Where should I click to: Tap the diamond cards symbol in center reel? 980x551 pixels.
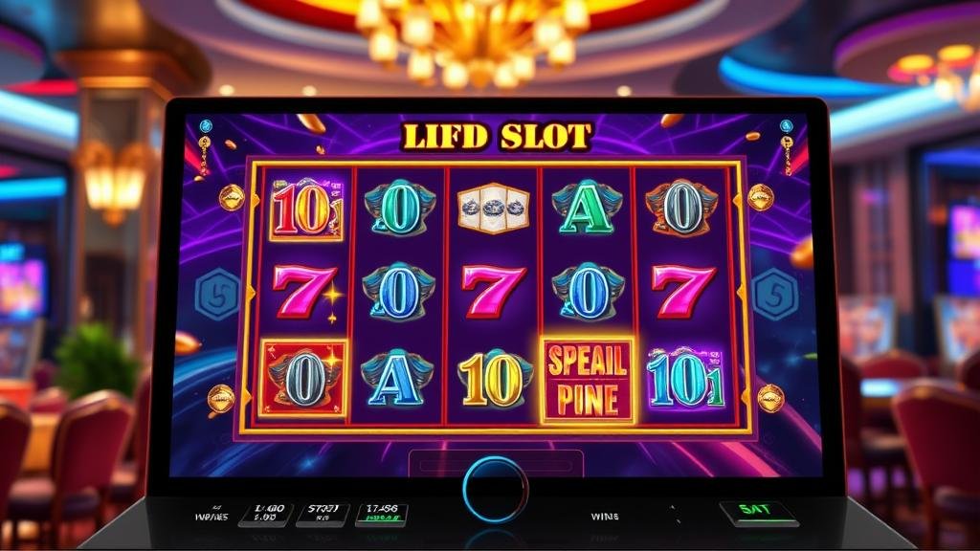point(493,208)
